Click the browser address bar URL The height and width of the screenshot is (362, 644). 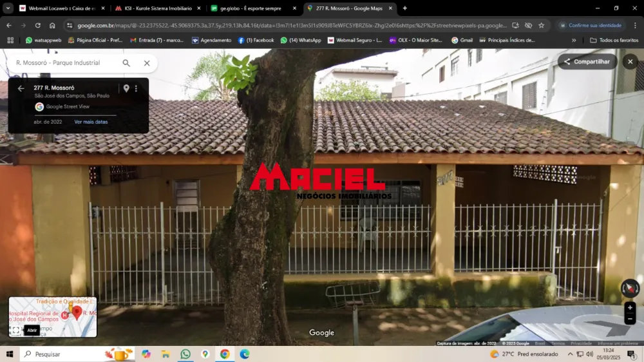pyautogui.click(x=290, y=25)
